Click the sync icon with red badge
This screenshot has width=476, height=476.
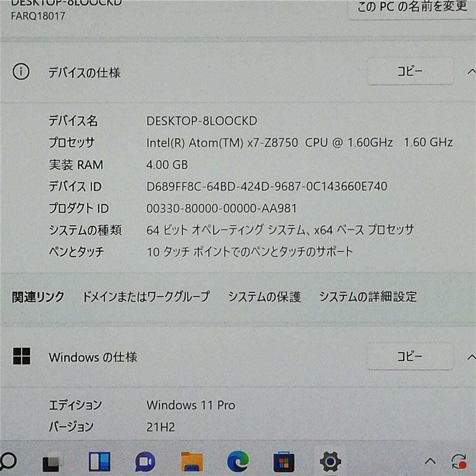458,461
